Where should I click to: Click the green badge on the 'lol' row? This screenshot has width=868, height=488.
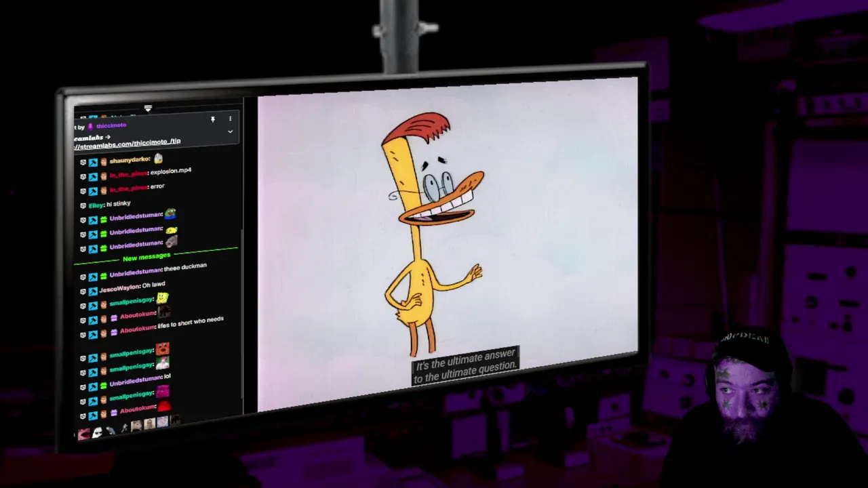pos(103,384)
